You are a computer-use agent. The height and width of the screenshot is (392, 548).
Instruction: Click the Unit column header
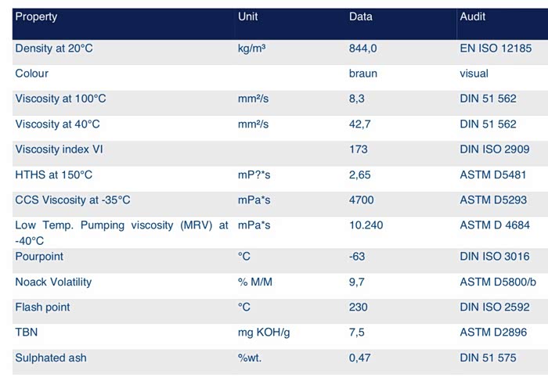click(248, 16)
